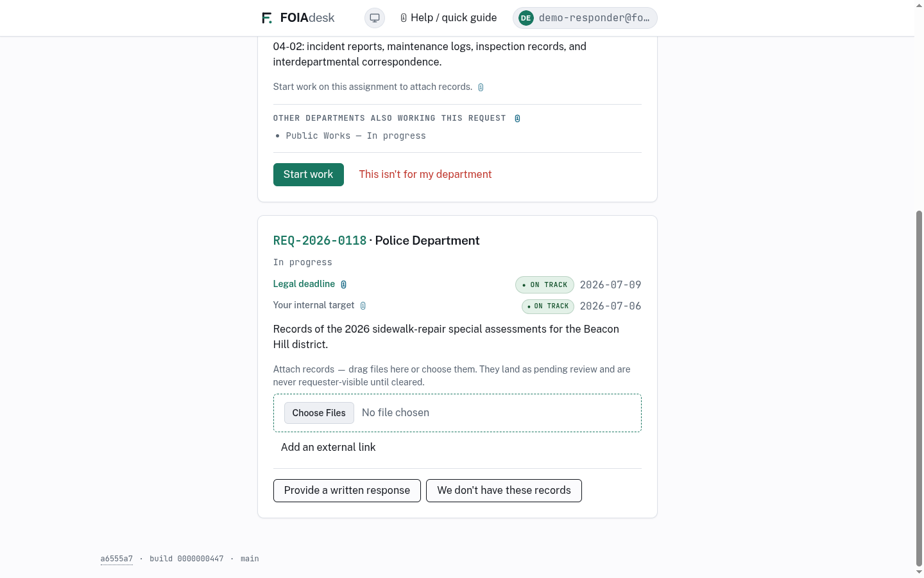The image size is (924, 578).
Task: Open the Help / quick guide
Action: [x=449, y=18]
